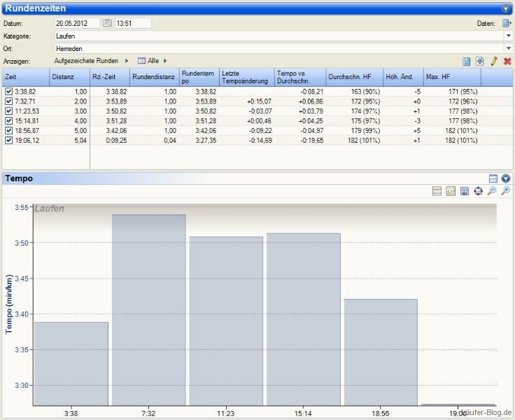Click the Durchschn. HF cell 179 (99%)

click(365, 130)
